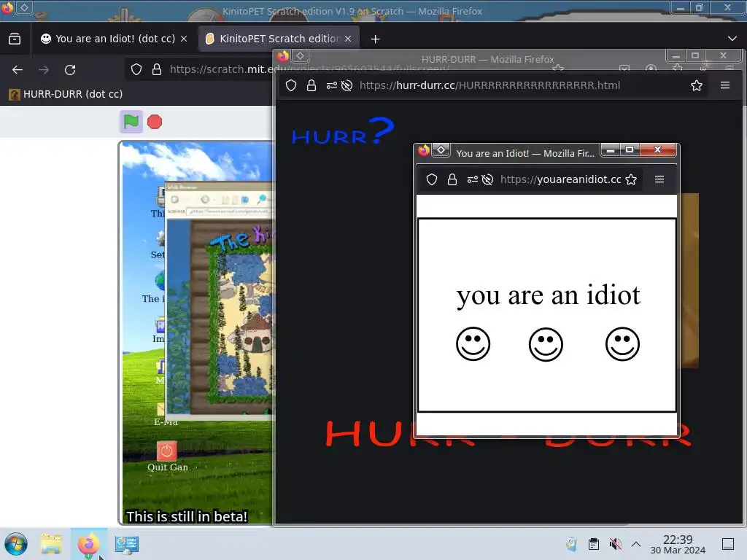The image size is (747, 560).
Task: Open the clock showing 22:39
Action: click(678, 544)
